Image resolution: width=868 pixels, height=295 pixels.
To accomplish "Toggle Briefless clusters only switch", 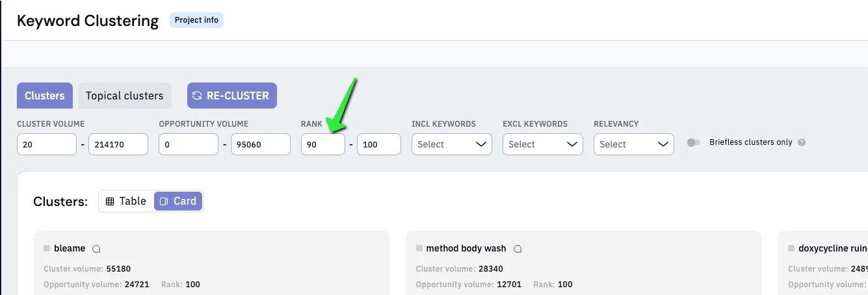I will coord(694,142).
